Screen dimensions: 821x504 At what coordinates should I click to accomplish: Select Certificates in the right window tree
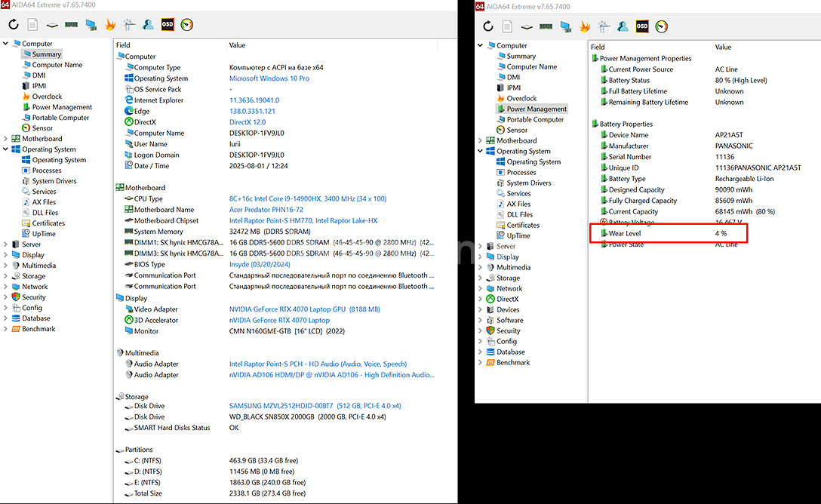523,225
